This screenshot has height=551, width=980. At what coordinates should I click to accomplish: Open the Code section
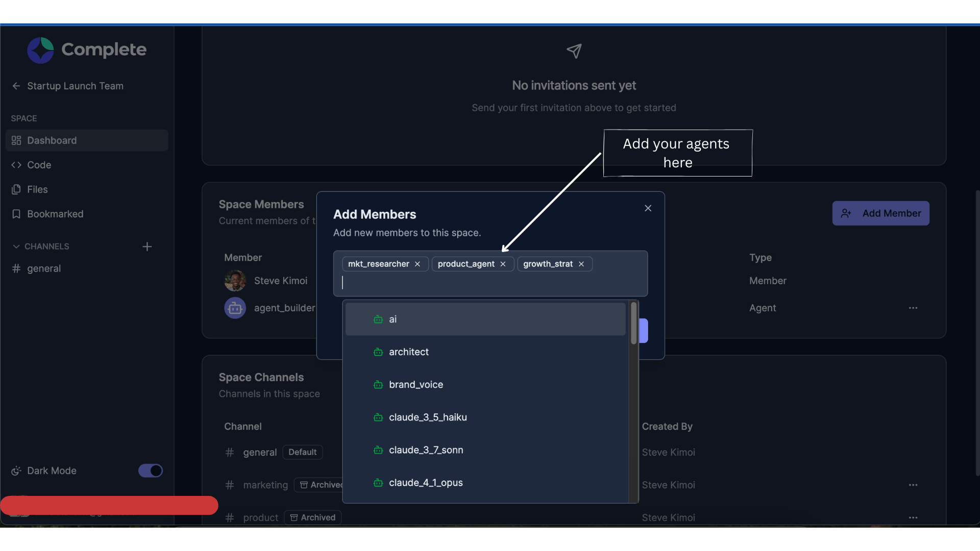point(38,164)
